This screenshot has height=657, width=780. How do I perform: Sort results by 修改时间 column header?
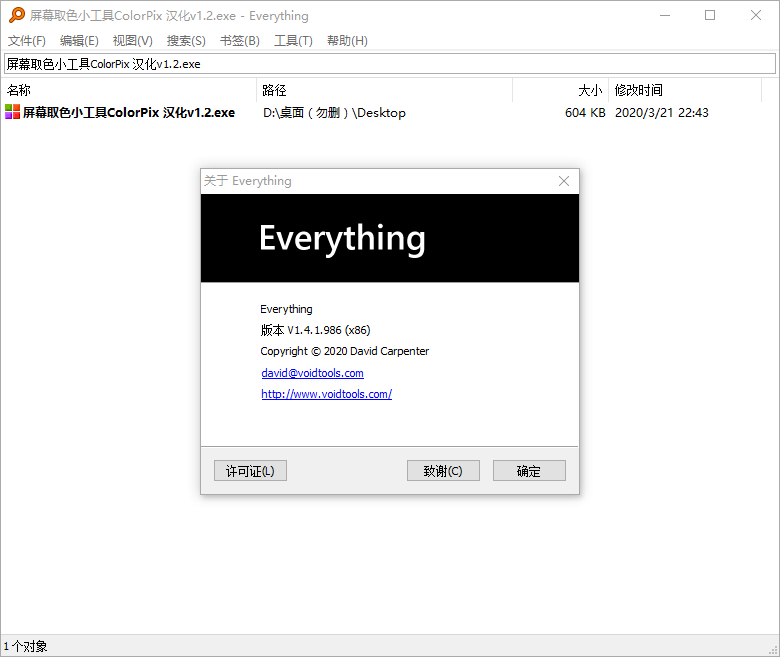(x=685, y=90)
